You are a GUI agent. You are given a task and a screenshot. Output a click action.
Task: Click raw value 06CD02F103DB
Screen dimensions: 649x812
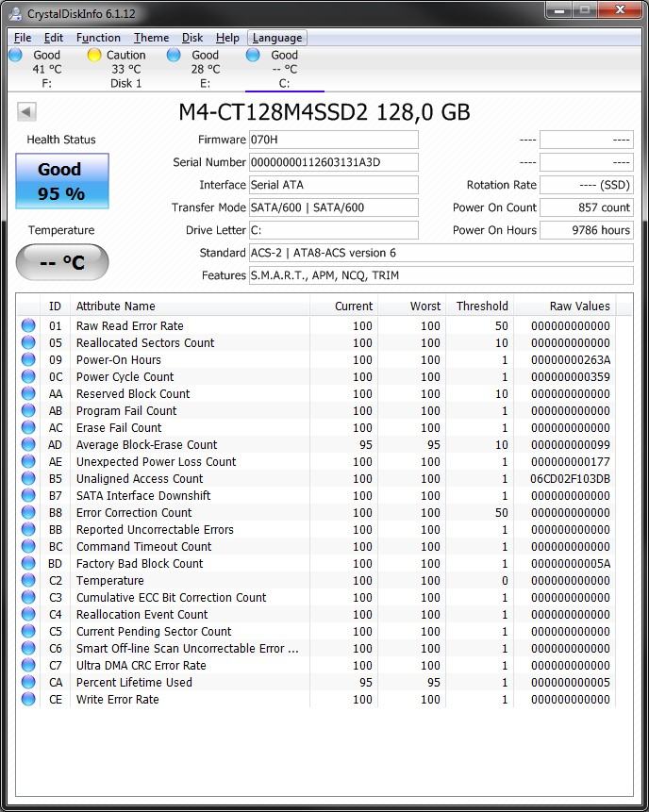click(571, 478)
